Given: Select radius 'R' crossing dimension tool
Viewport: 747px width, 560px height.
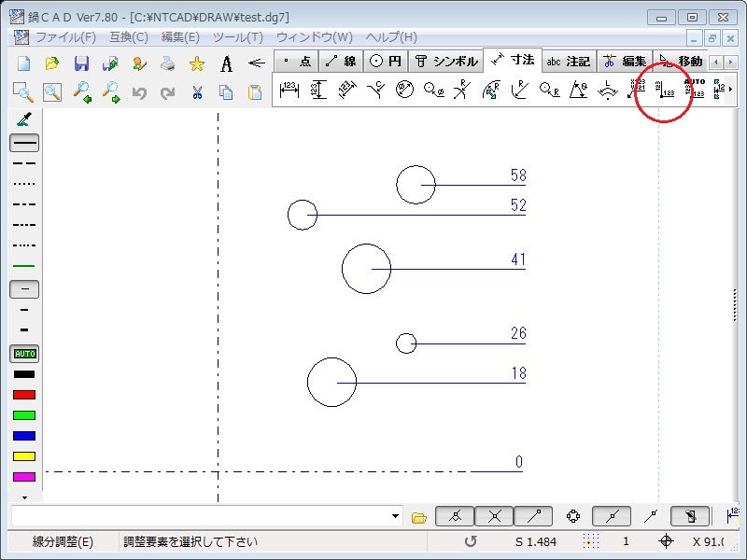Looking at the screenshot, I should coord(461,90).
